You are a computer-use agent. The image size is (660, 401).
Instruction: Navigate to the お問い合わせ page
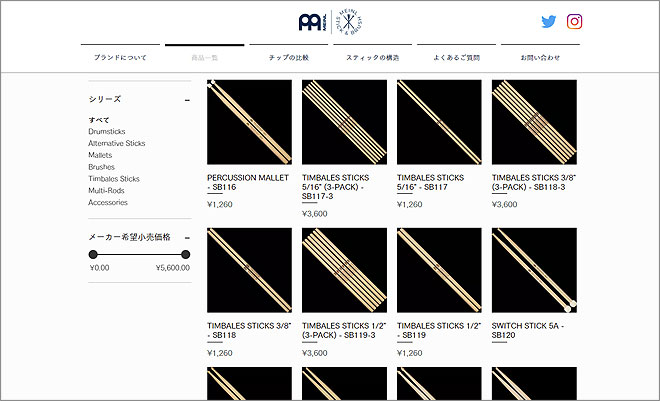[540, 58]
